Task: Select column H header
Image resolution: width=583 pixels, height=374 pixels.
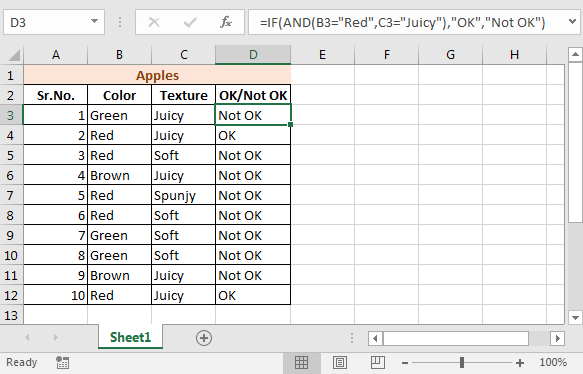Action: [514, 55]
